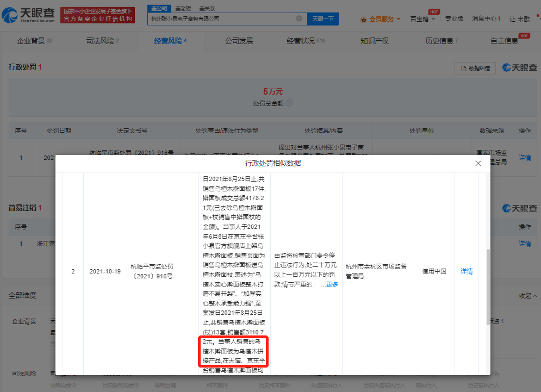Close the 行政处罚相似数据 dialog
This screenshot has height=392, width=541.
coord(478,163)
